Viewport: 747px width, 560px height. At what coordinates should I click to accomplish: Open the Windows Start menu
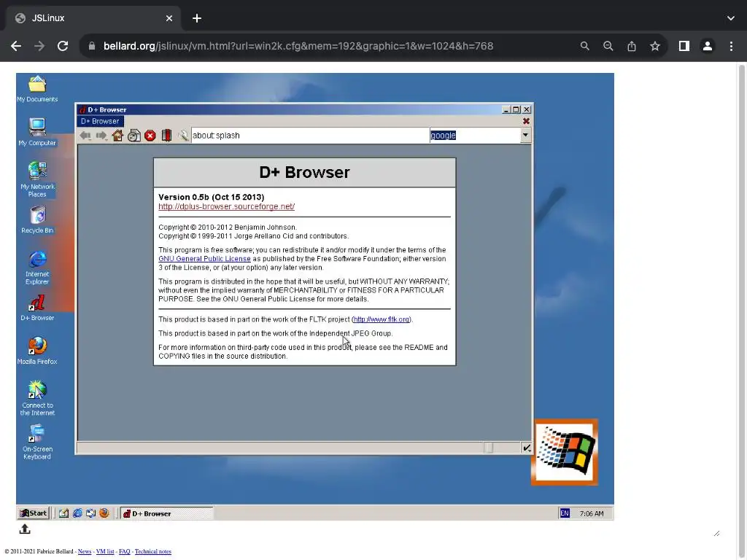pos(34,513)
